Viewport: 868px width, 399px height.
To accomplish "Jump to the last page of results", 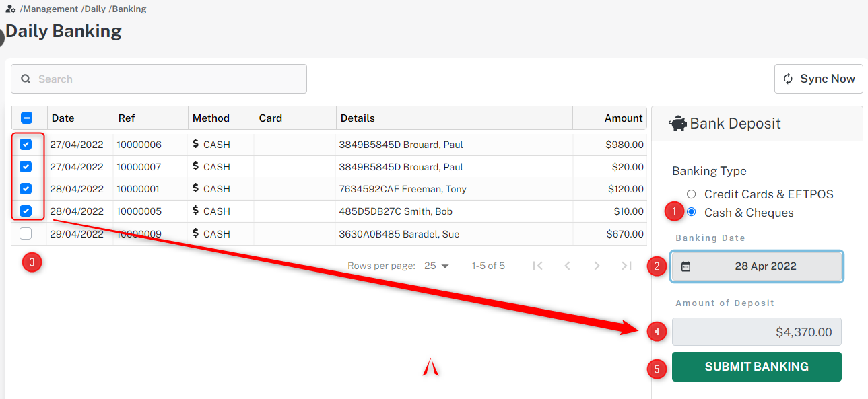I will (626, 266).
